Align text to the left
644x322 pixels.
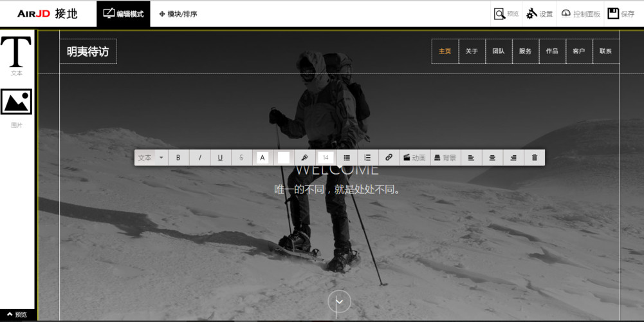pyautogui.click(x=472, y=158)
